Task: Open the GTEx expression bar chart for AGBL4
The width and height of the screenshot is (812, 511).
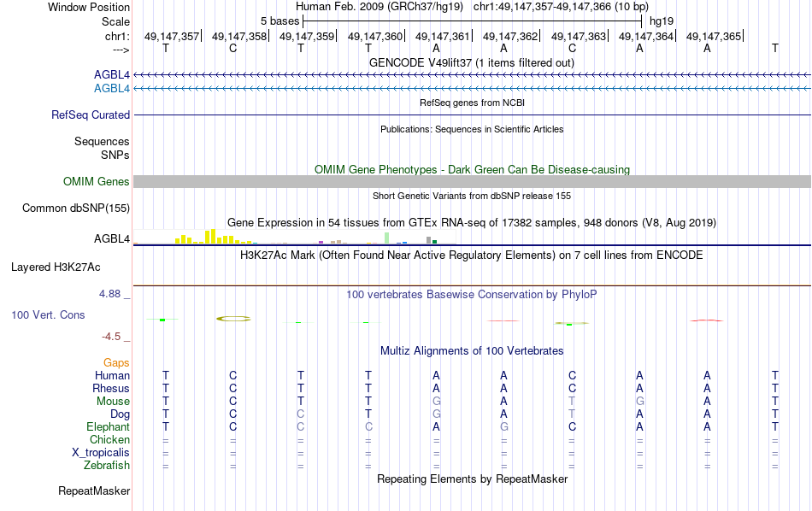Action: coord(295,237)
